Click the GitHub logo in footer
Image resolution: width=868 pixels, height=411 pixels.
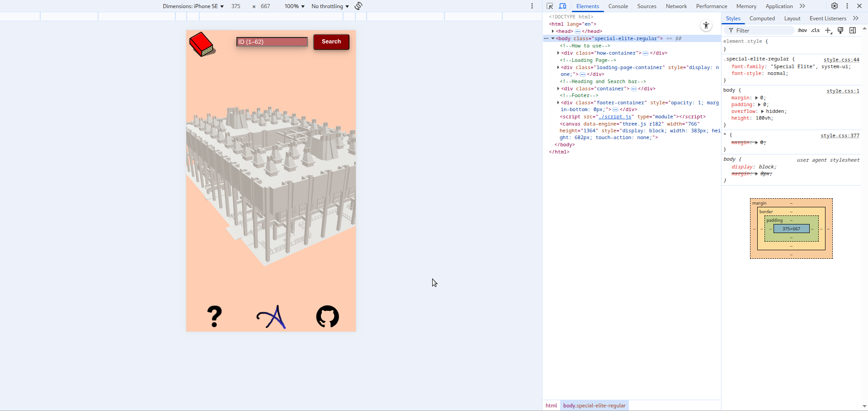tap(327, 317)
